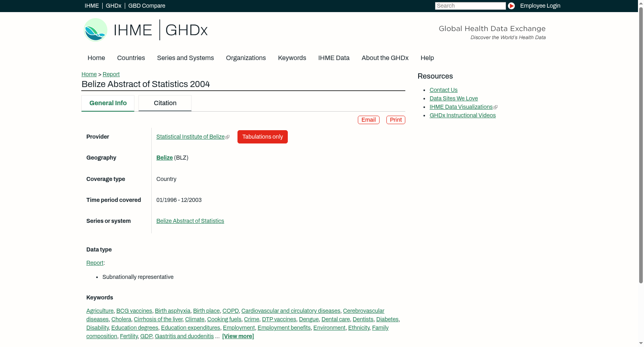Select the General Info tab

pyautogui.click(x=108, y=103)
